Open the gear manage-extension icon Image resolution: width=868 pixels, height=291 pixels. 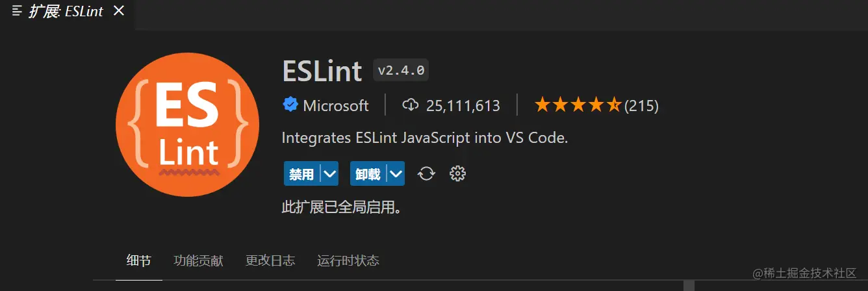pyautogui.click(x=458, y=173)
